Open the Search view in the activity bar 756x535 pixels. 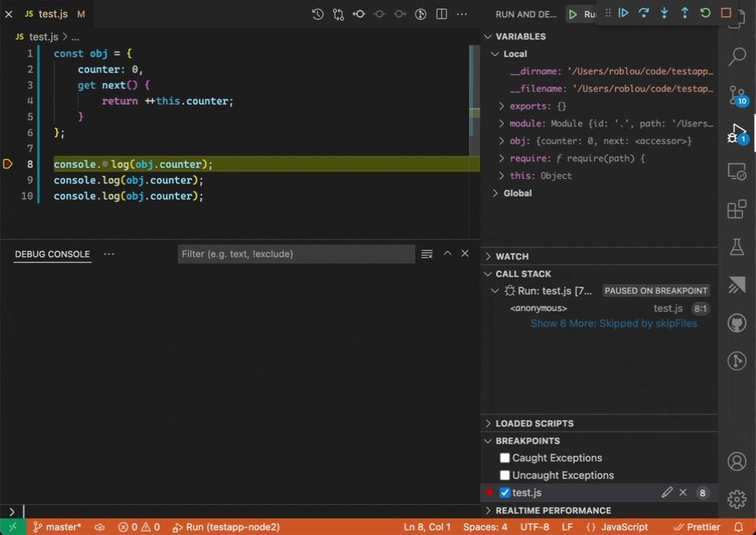[x=736, y=56]
